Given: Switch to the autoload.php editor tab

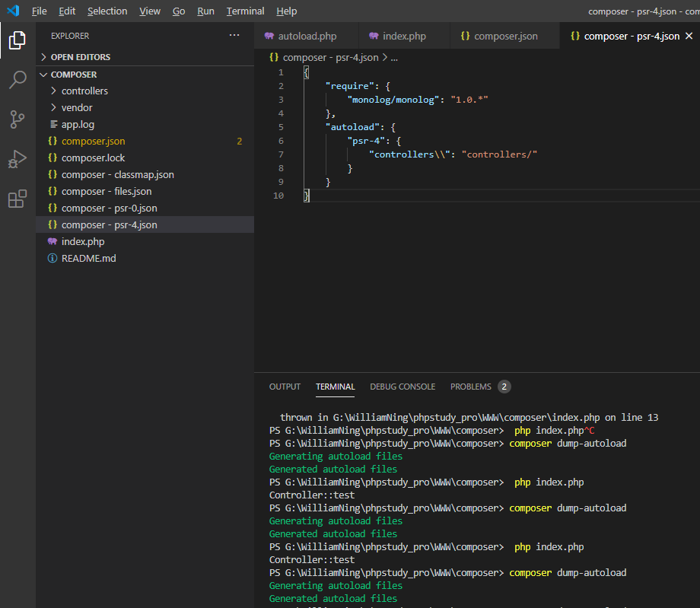Looking at the screenshot, I should (307, 36).
